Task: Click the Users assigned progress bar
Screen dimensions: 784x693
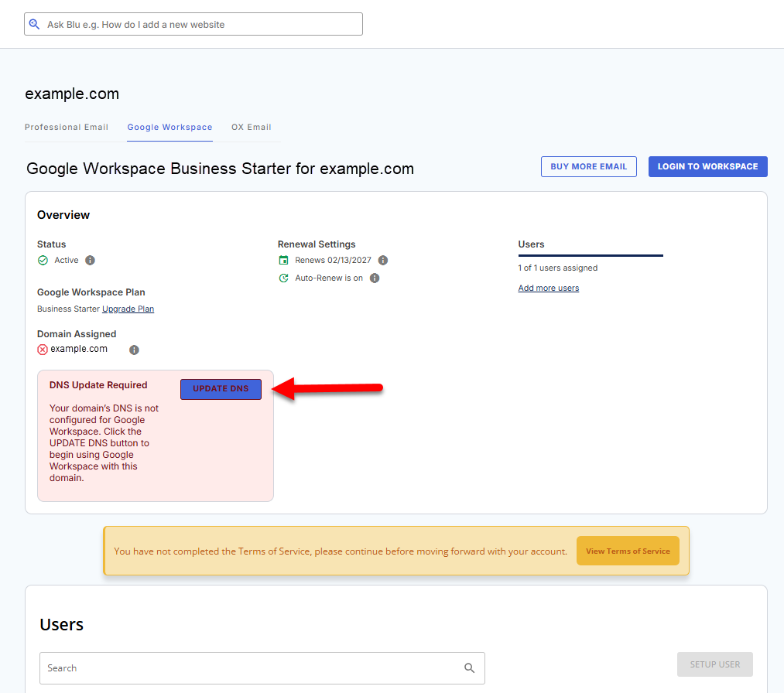Action: pyautogui.click(x=591, y=255)
